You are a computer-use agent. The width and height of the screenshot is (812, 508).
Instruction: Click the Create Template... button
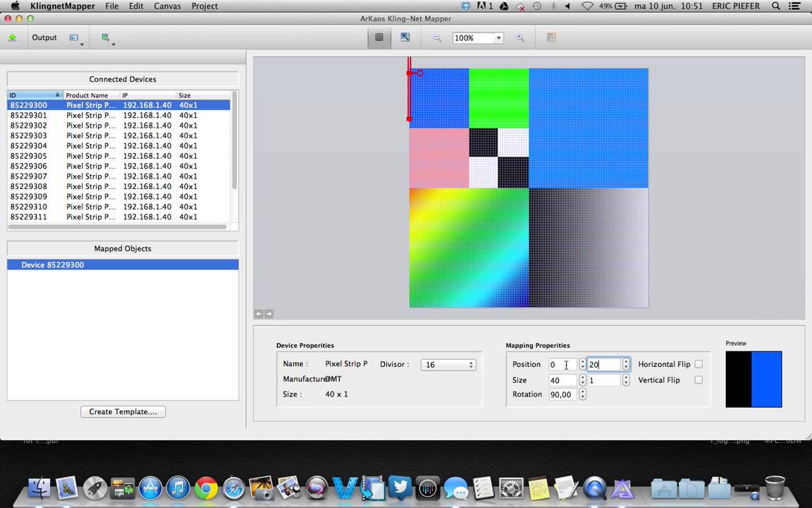[123, 411]
